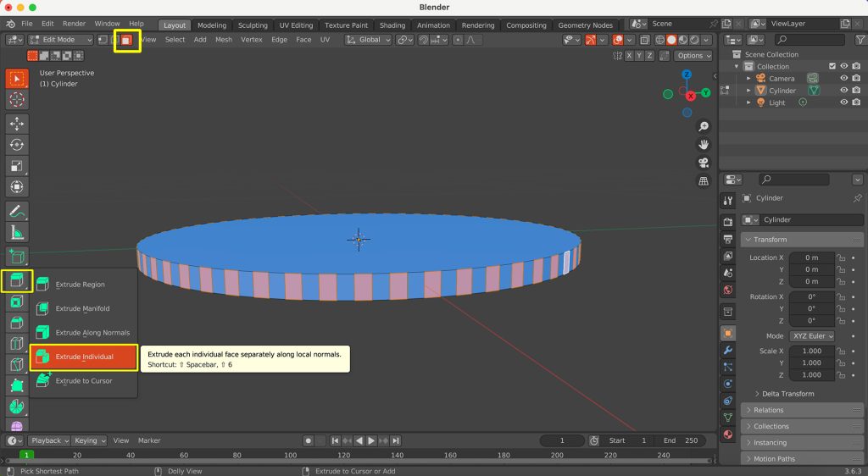868x476 pixels.
Task: Select the Knife tool
Action: (x=17, y=365)
